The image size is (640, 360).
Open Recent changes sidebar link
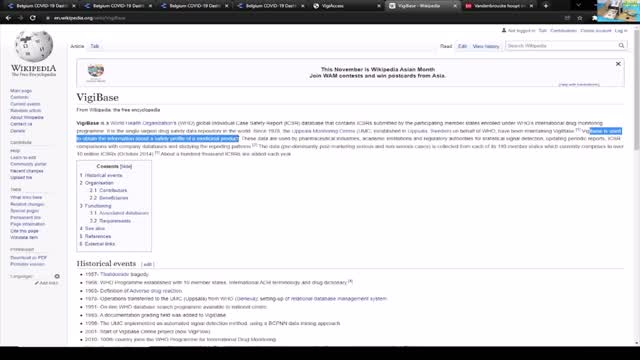click(x=27, y=171)
